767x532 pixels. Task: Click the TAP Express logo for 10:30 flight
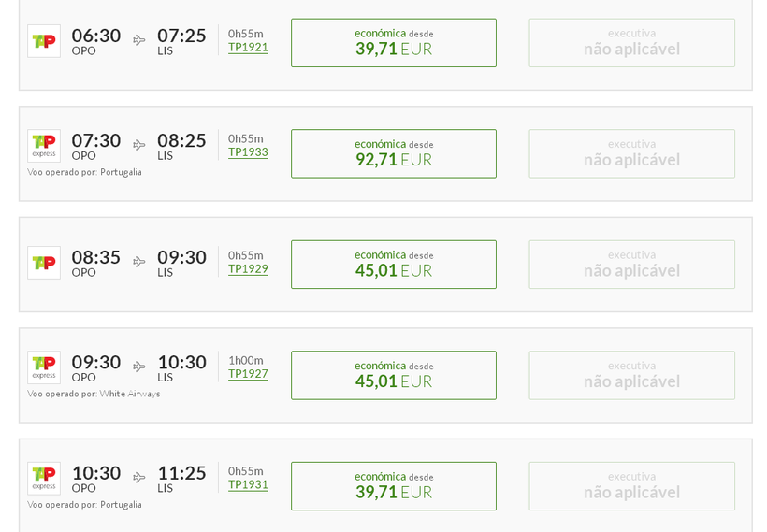click(44, 478)
